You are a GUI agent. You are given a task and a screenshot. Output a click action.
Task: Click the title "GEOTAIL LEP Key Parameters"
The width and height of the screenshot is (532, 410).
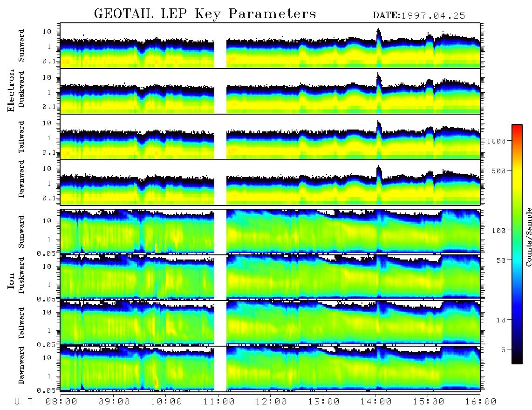tap(205, 14)
